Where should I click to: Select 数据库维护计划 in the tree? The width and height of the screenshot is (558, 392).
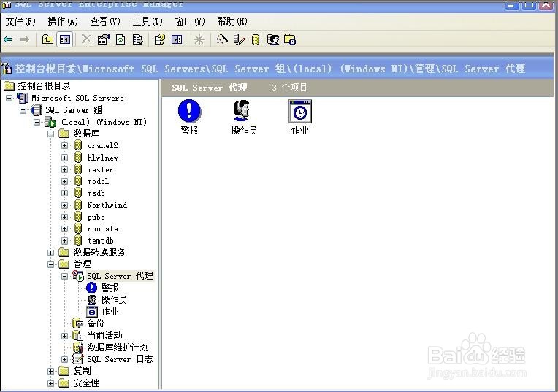(x=118, y=347)
